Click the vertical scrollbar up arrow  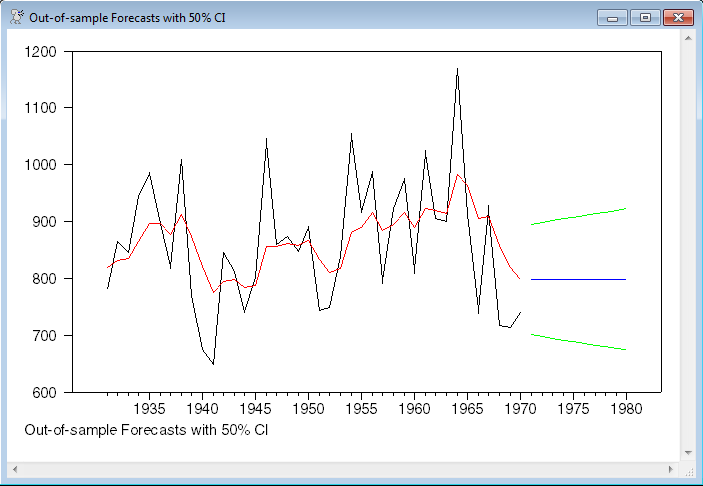click(687, 38)
